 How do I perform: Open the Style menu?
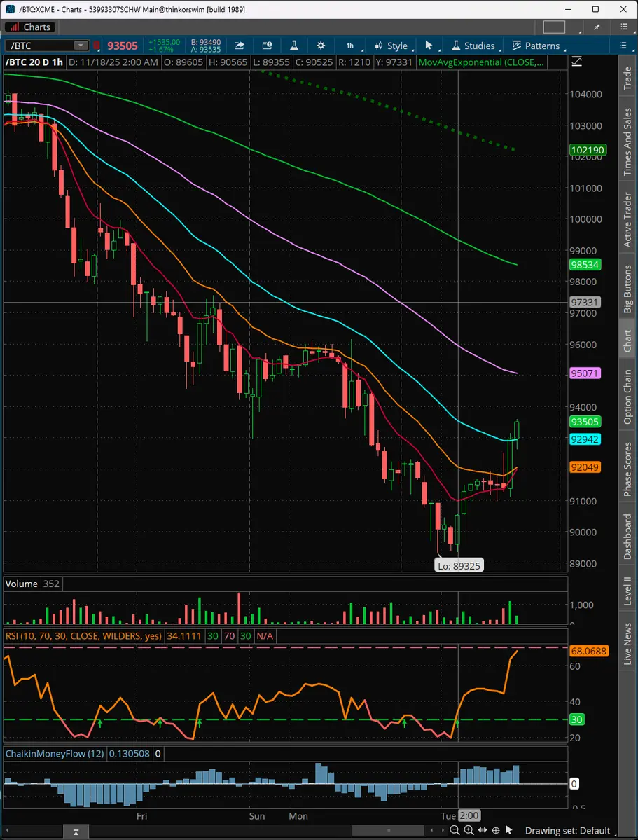(x=393, y=46)
